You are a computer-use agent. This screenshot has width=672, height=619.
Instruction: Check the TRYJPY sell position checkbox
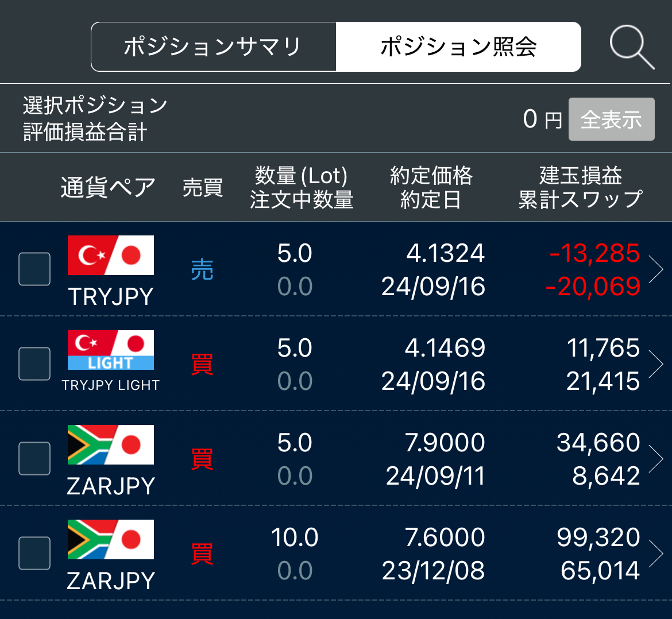coord(34,269)
